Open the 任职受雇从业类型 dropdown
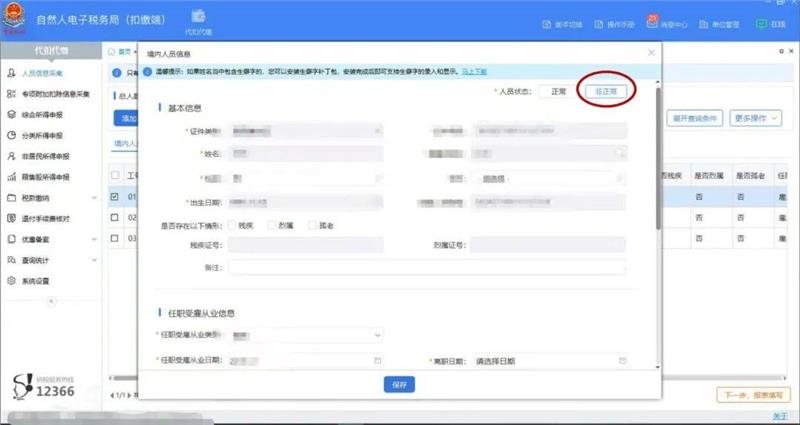The height and width of the screenshot is (425, 800). 306,334
